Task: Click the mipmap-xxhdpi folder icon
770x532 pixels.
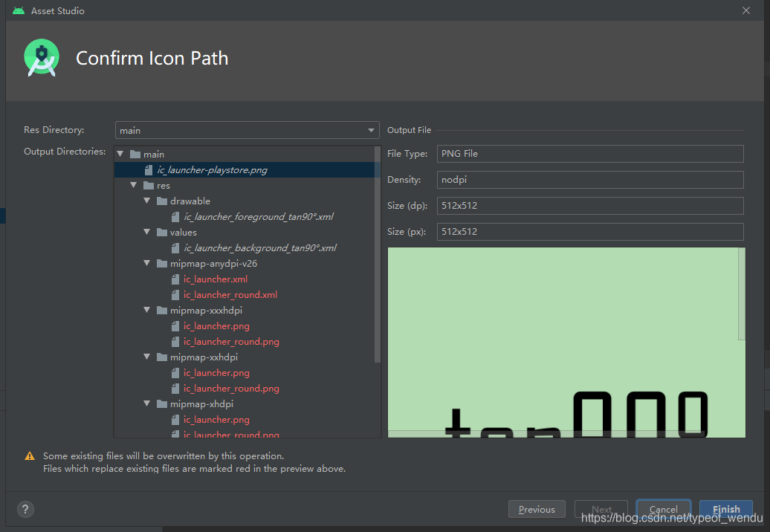Action: coord(162,357)
